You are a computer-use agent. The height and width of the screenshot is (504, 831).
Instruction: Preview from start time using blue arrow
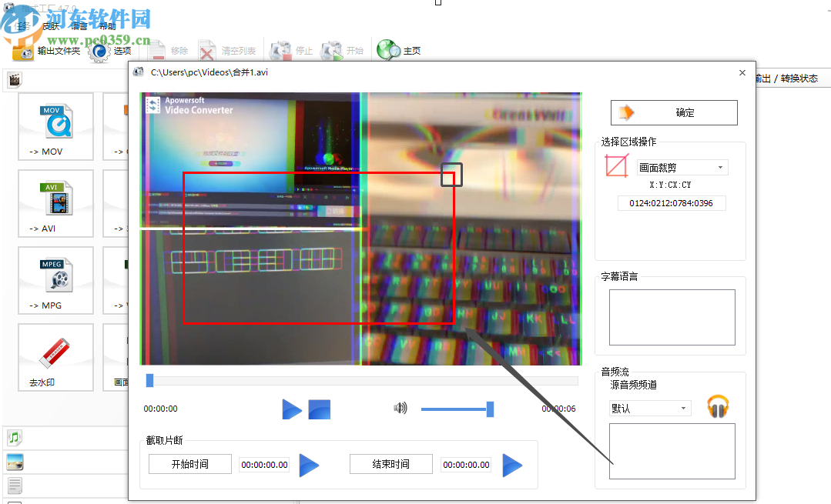coord(309,465)
